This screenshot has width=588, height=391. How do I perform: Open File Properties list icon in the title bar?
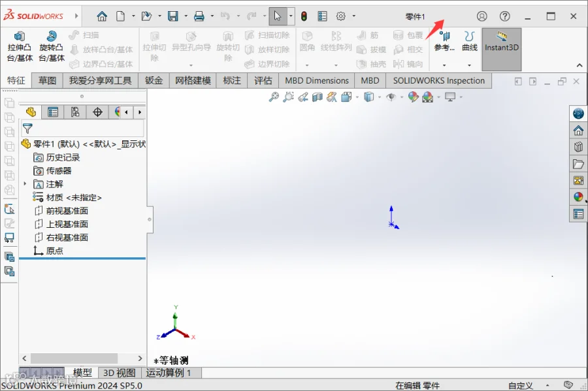(x=322, y=16)
